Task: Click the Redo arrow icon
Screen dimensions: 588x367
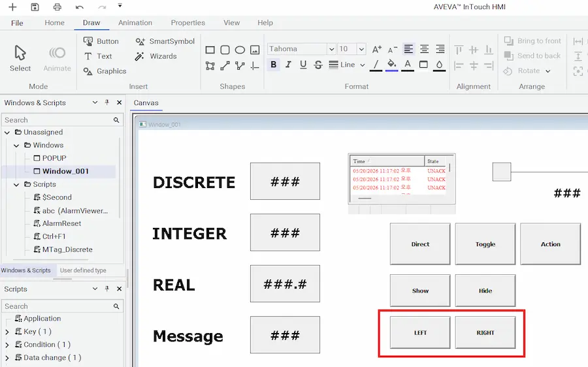Action: pos(102,7)
